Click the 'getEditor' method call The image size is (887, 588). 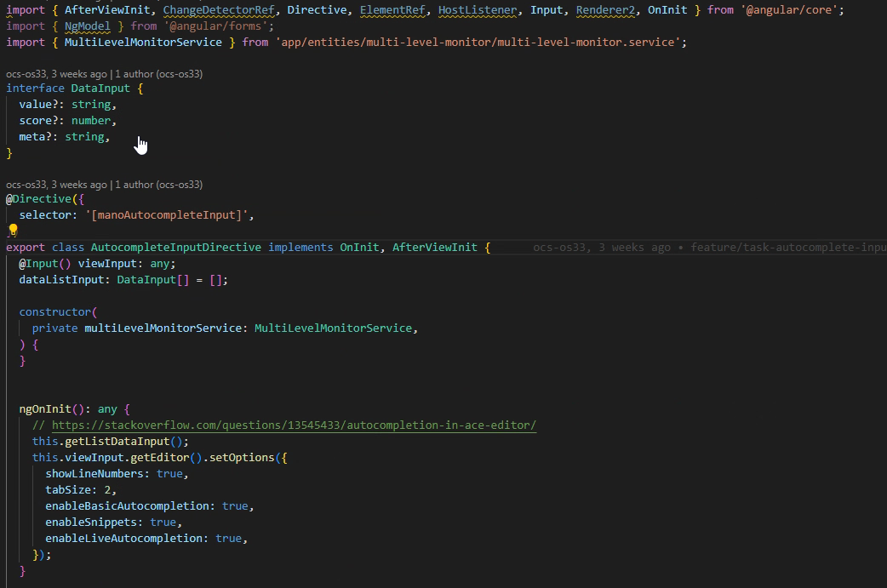pyautogui.click(x=159, y=458)
